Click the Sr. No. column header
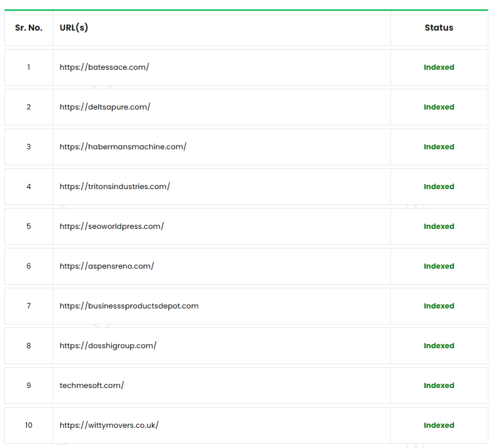 pos(29,28)
